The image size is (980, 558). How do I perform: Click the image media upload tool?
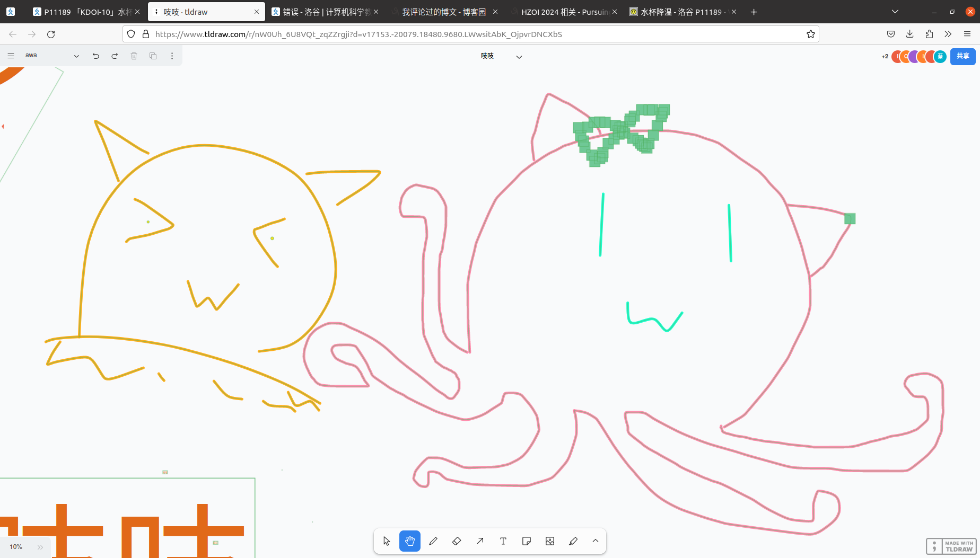pyautogui.click(x=550, y=541)
